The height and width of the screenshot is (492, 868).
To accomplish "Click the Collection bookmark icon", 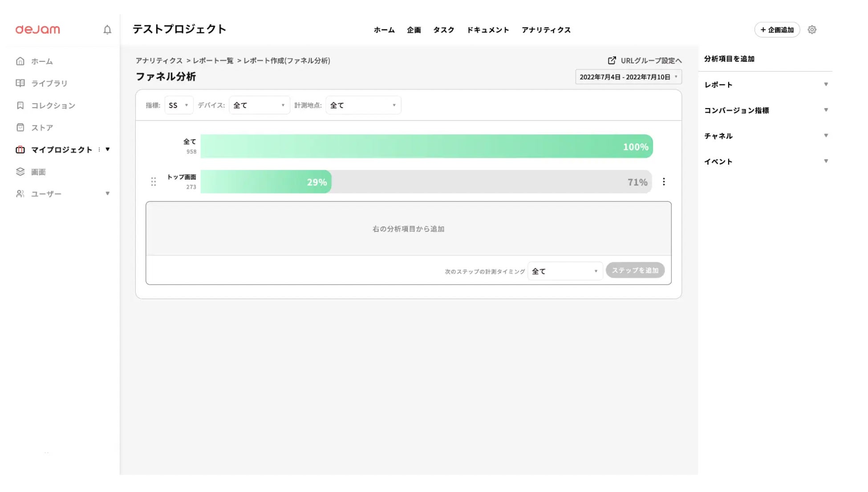I will click(x=20, y=105).
